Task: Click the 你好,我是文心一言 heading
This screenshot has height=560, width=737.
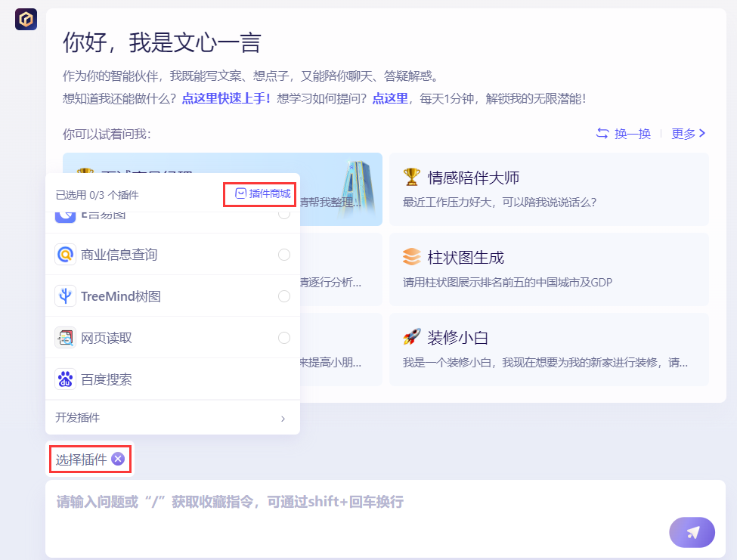Action: coord(163,42)
